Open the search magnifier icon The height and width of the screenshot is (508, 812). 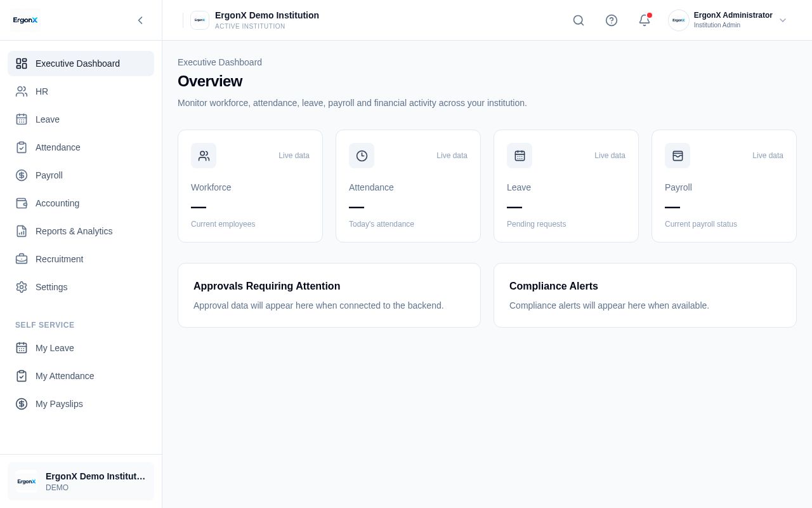tap(579, 20)
